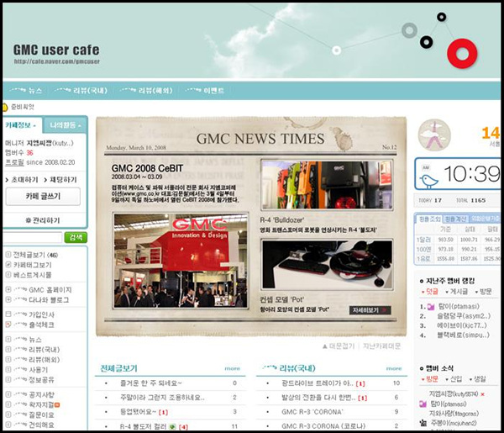This screenshot has height=433, width=504.
Task: Expand the 나의활동 dropdown tab
Action: point(65,124)
